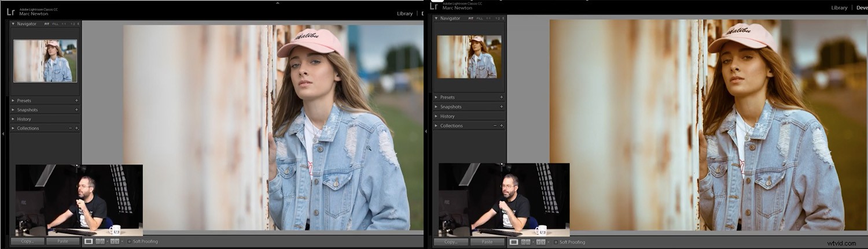The image size is (868, 249).
Task: Add a new collection in the right window
Action: tap(501, 125)
